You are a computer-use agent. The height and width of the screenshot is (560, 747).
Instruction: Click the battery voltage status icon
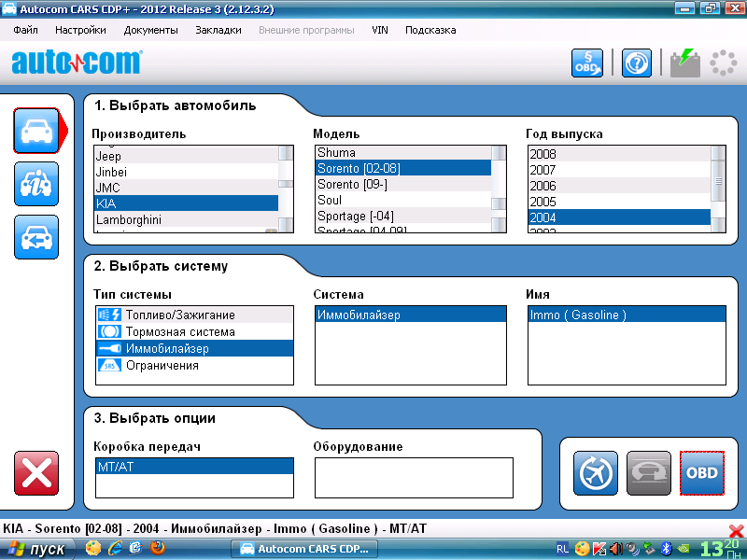(x=685, y=63)
